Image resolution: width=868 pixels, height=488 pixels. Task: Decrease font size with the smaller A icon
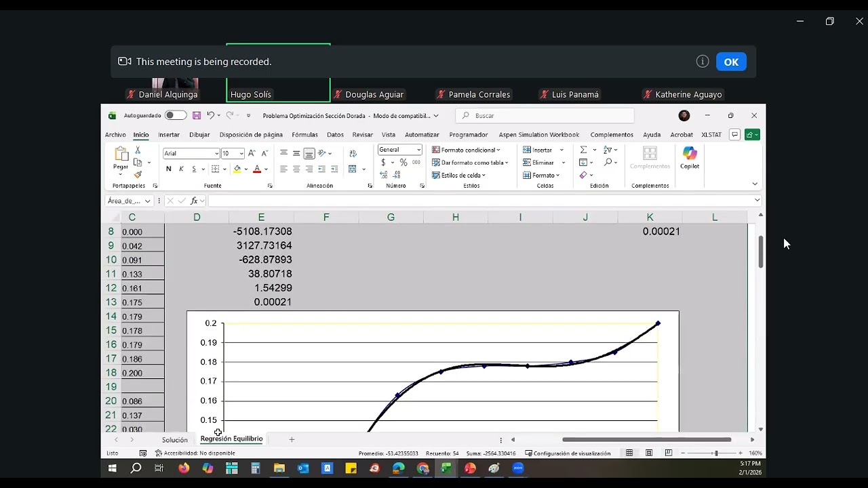pyautogui.click(x=264, y=153)
